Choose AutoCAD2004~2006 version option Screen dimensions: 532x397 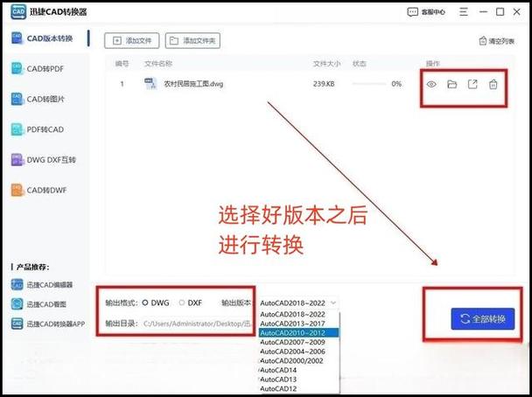click(299, 352)
